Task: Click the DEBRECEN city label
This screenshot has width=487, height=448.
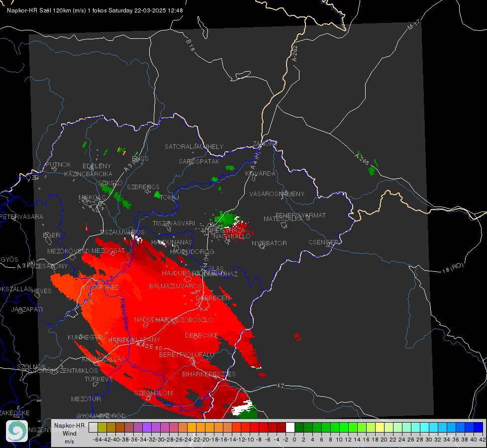Action: (x=213, y=298)
